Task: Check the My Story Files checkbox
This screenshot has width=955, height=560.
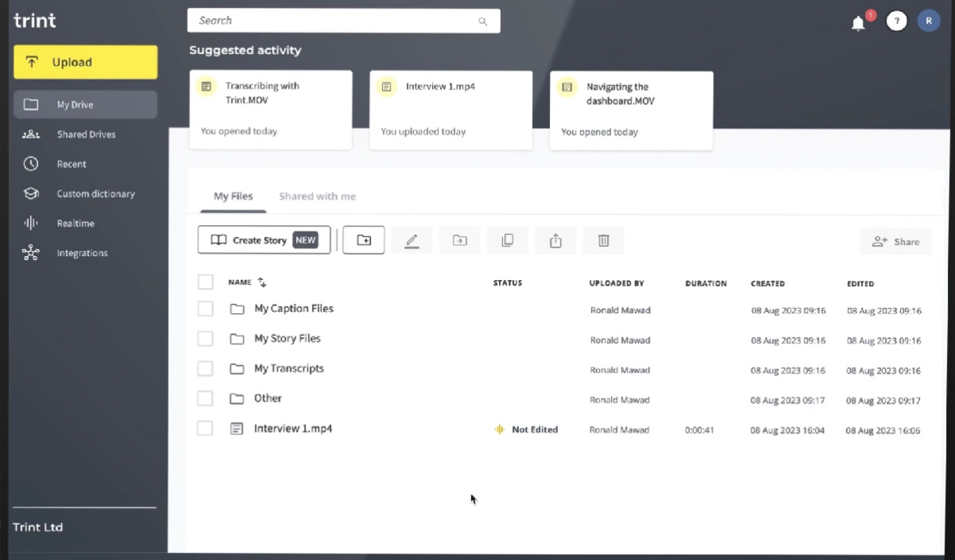Action: [205, 339]
